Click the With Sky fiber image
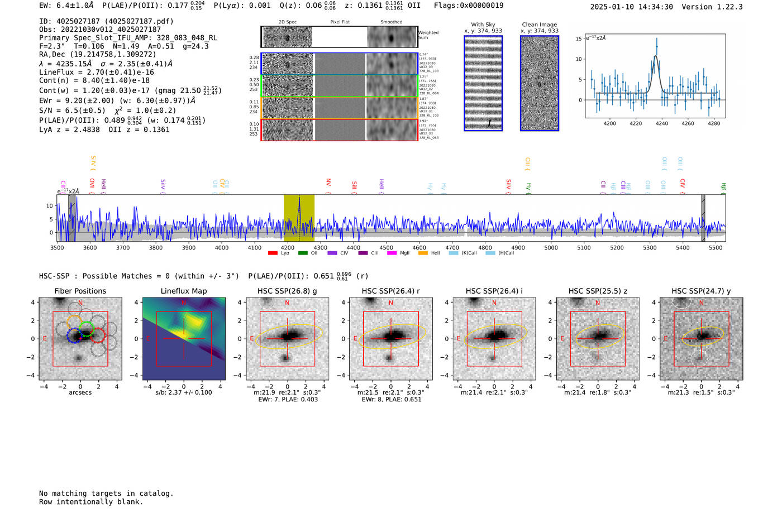 483,83
